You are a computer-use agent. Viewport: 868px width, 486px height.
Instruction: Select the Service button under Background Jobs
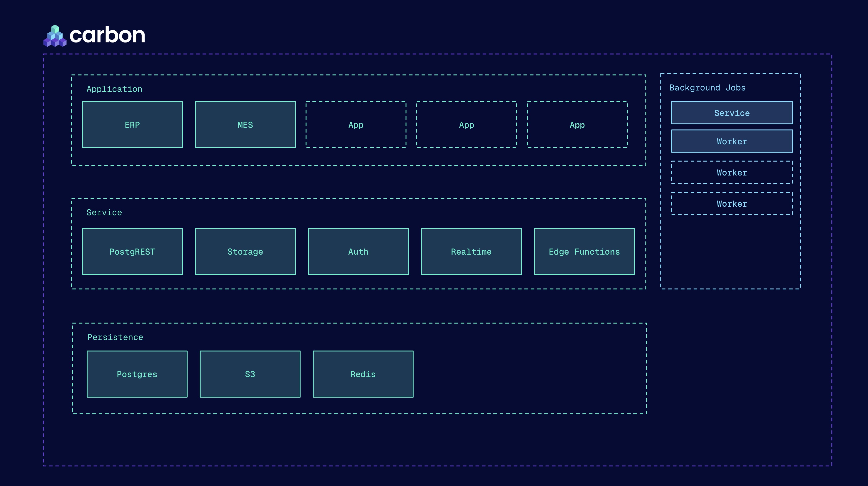click(732, 113)
